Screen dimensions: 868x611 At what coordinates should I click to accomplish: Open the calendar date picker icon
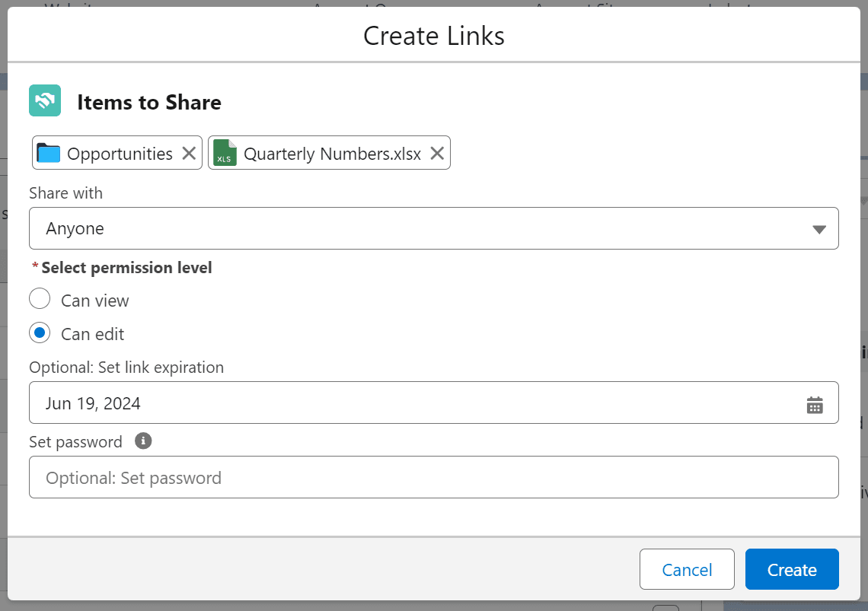pyautogui.click(x=815, y=404)
